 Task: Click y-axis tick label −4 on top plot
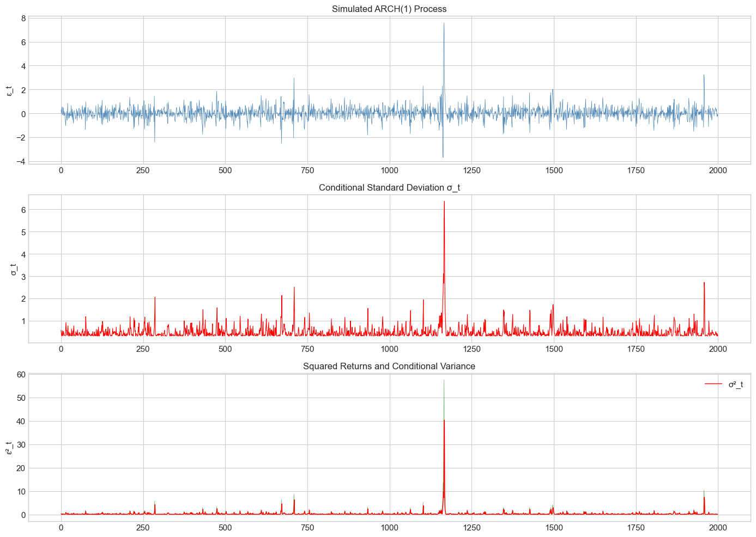click(21, 162)
